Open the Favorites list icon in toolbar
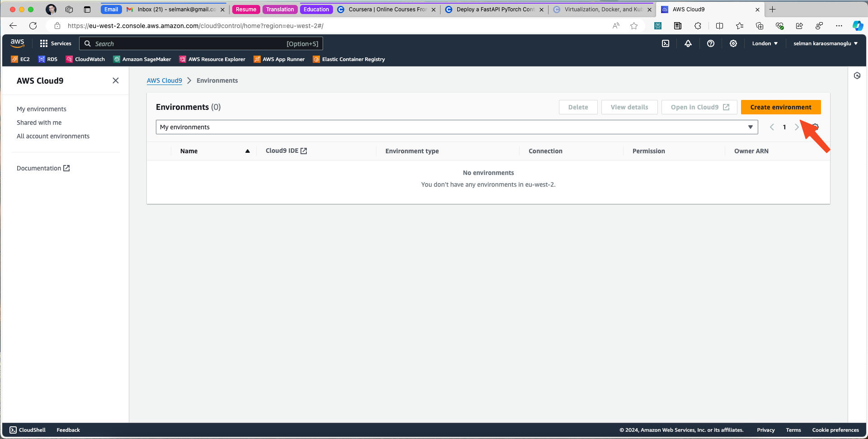The width and height of the screenshot is (868, 439). (x=740, y=26)
